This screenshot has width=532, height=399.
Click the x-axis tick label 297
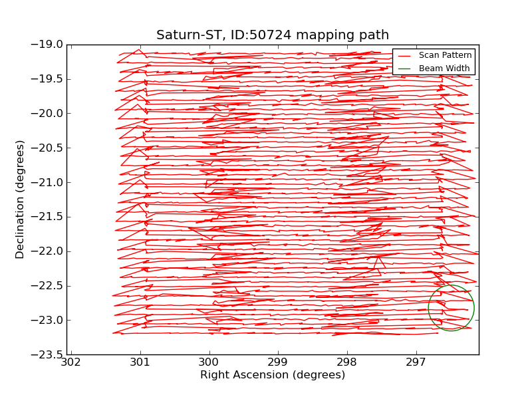coord(416,362)
